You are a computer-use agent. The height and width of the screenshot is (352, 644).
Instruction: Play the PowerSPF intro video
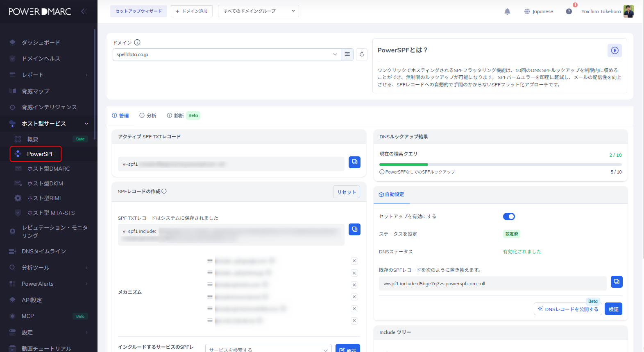615,50
